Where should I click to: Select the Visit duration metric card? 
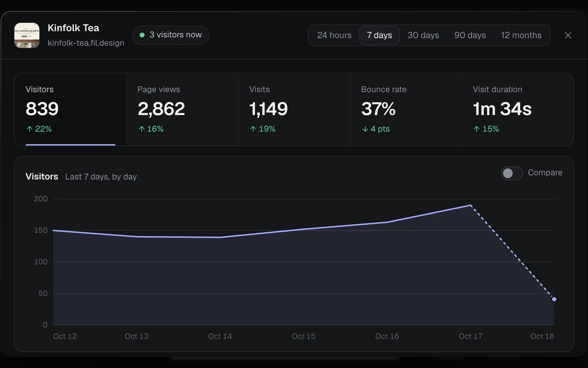(517, 110)
